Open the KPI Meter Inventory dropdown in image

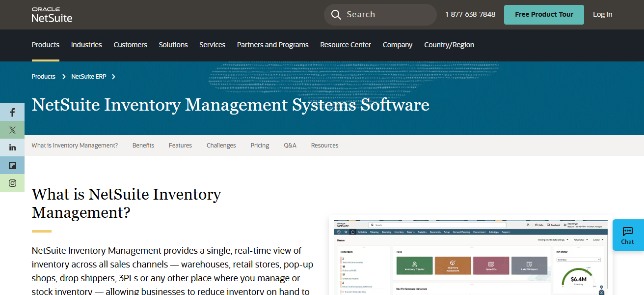click(x=578, y=260)
